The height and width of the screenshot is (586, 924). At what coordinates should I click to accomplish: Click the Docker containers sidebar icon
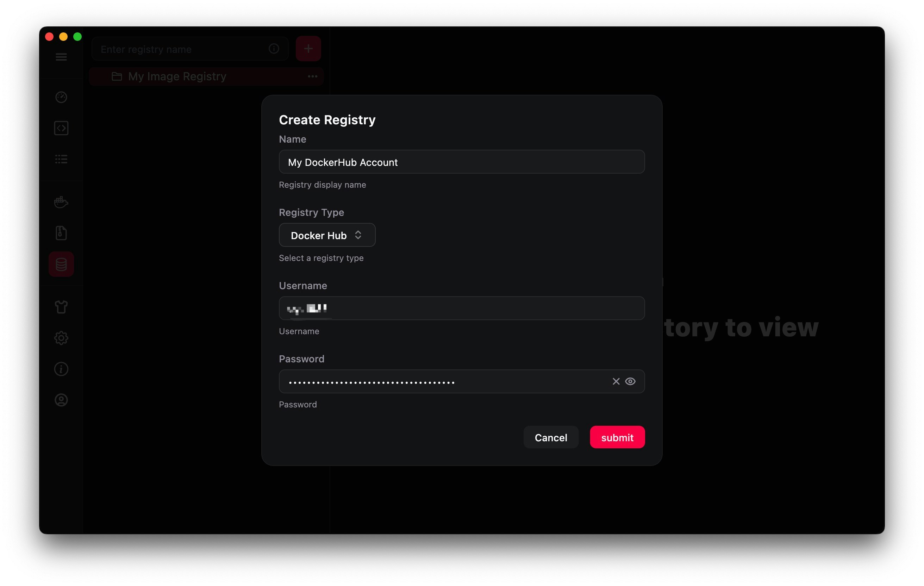pos(61,202)
